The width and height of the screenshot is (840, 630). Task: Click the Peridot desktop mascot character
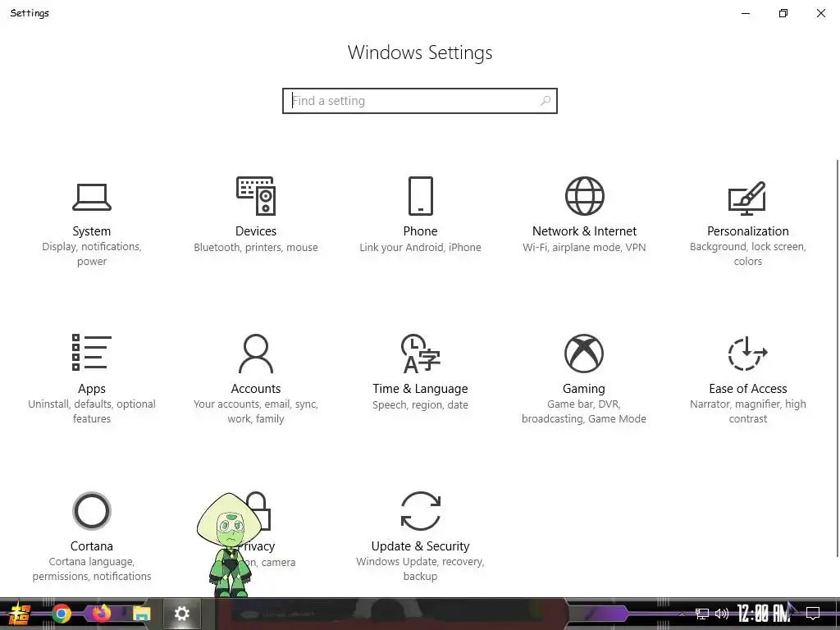click(x=230, y=545)
